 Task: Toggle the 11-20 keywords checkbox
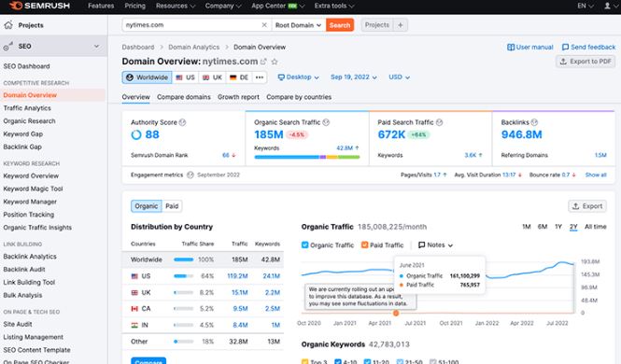pyautogui.click(x=367, y=361)
